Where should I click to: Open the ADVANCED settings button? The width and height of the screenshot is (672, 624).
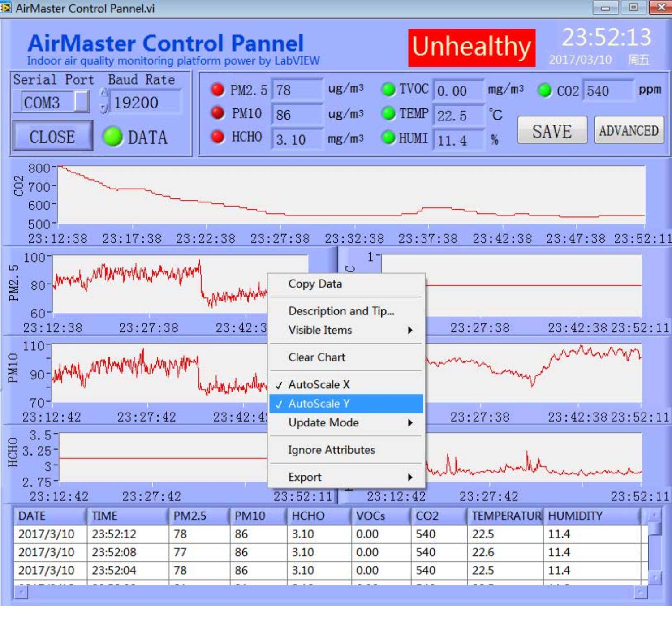pos(629,130)
